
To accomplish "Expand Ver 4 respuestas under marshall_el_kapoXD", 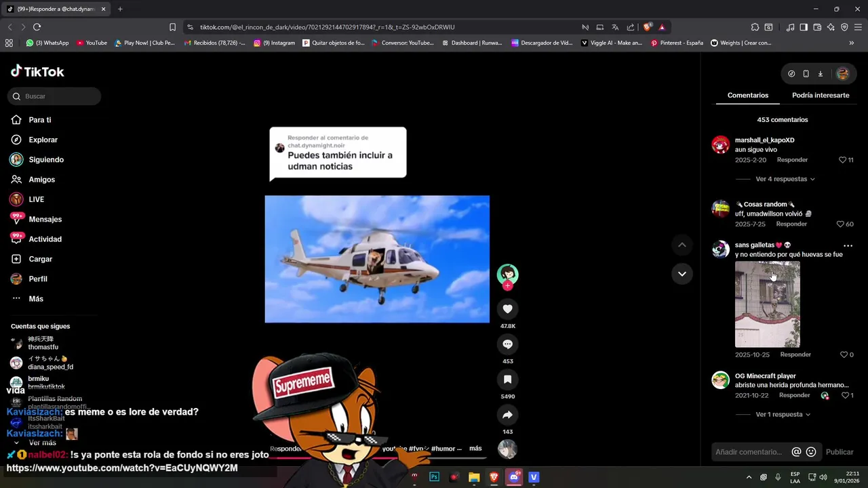I will coord(785,179).
